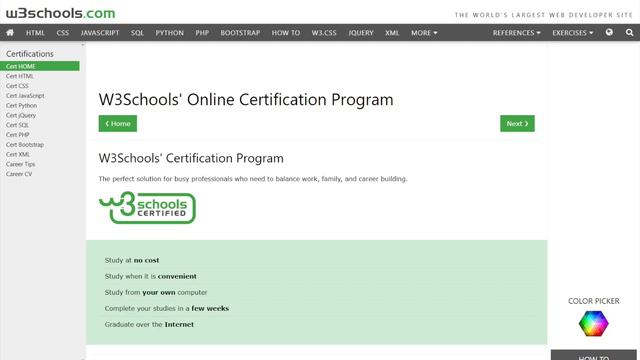Open Cert Bootstrap sidebar link
The height and width of the screenshot is (360, 640).
(x=24, y=144)
